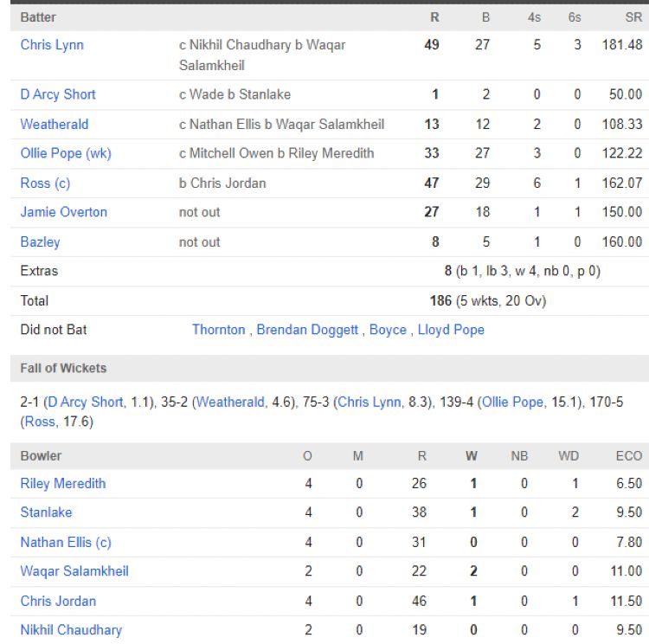Image resolution: width=649 pixels, height=644 pixels.
Task: Click Thornton in Did not Bat list
Action: pyautogui.click(x=218, y=330)
